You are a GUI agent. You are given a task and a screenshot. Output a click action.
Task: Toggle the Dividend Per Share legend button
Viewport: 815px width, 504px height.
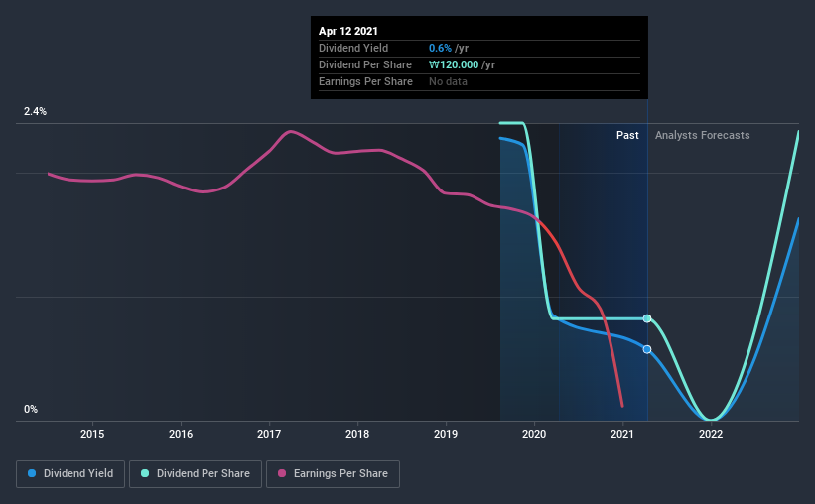(196, 474)
